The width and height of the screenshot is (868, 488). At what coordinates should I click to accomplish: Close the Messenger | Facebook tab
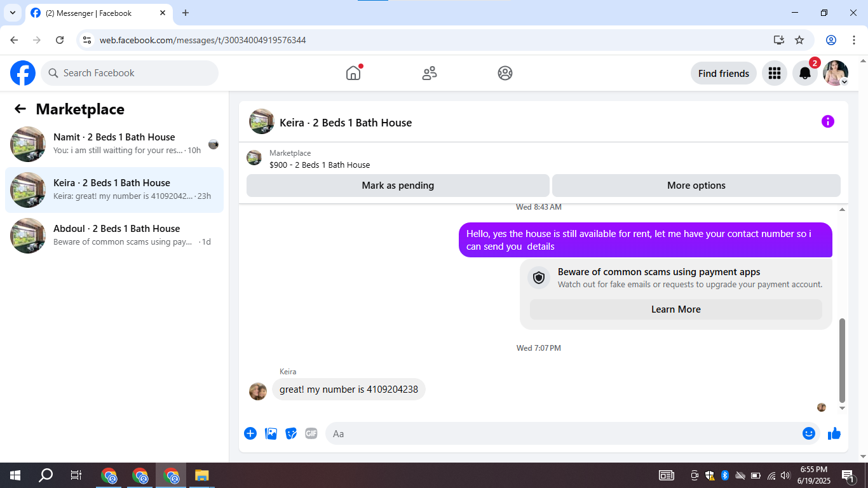(x=163, y=13)
